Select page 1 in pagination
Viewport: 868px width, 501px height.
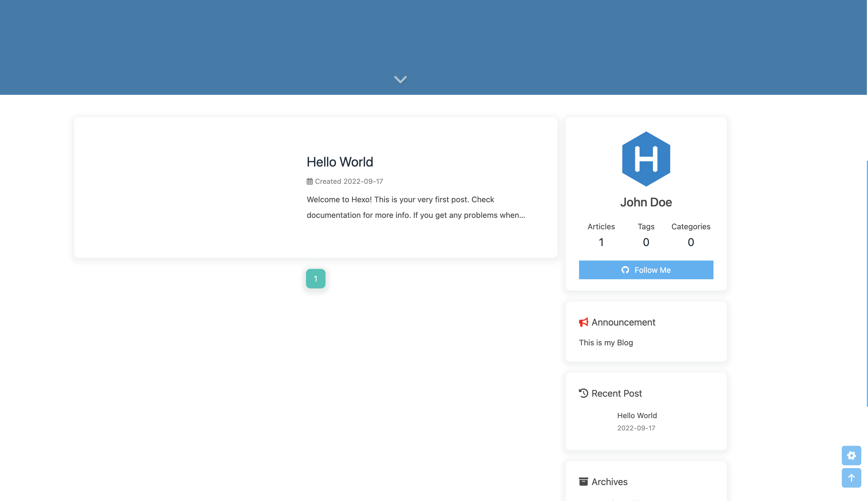click(x=315, y=278)
